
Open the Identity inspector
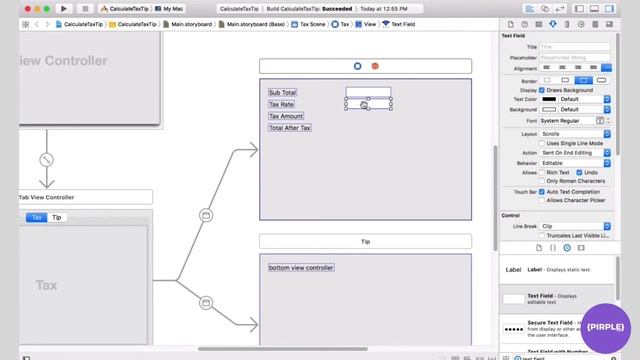(x=539, y=24)
